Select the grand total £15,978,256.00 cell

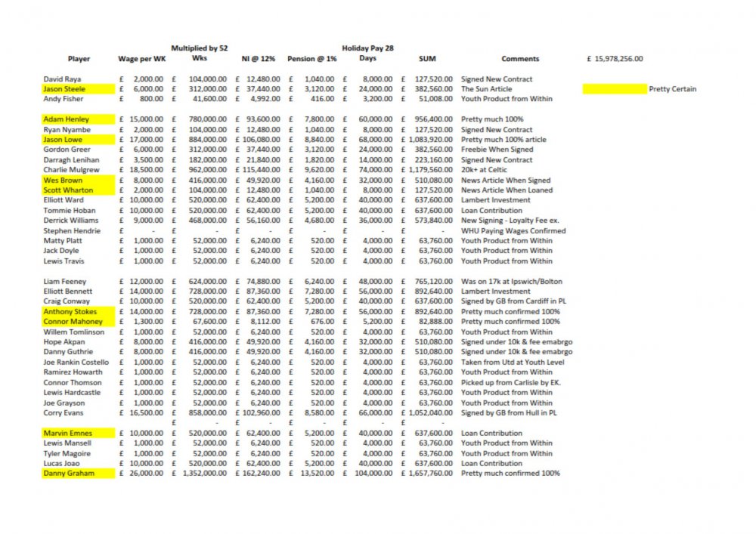(615, 59)
